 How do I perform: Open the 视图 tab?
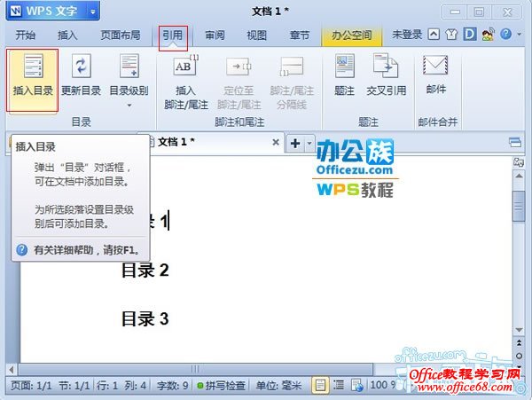coord(256,35)
